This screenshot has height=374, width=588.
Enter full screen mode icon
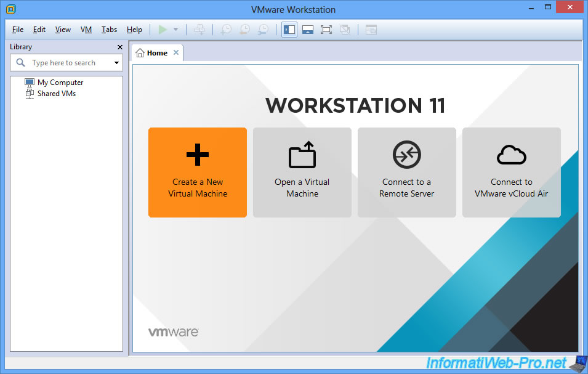coord(326,30)
